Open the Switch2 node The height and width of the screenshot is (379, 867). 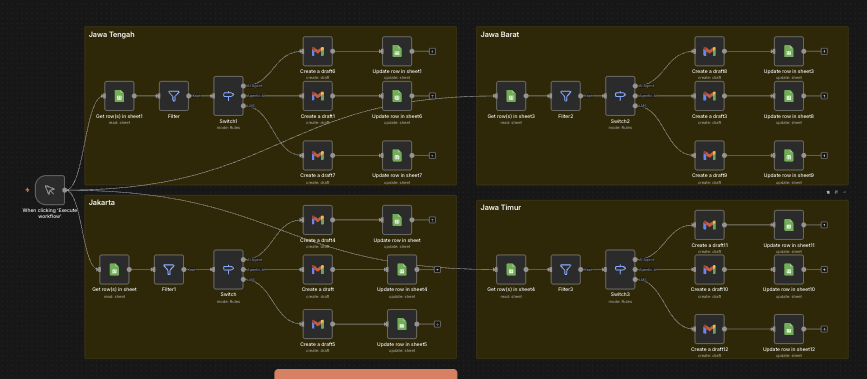pyautogui.click(x=620, y=96)
